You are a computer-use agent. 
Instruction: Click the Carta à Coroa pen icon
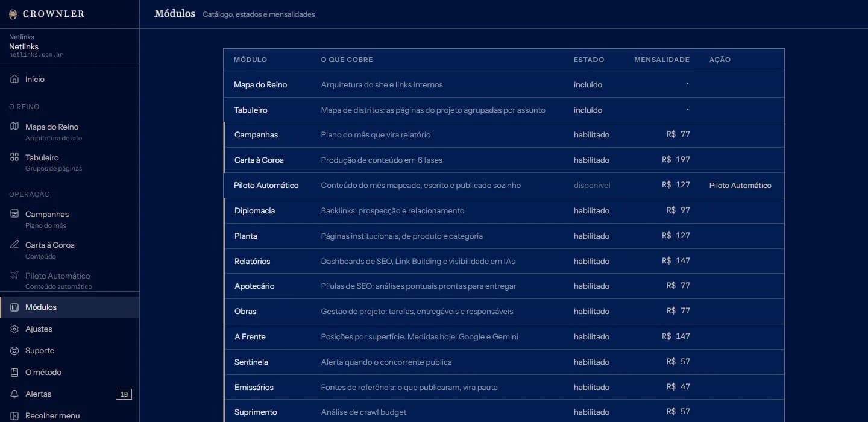[x=14, y=245]
